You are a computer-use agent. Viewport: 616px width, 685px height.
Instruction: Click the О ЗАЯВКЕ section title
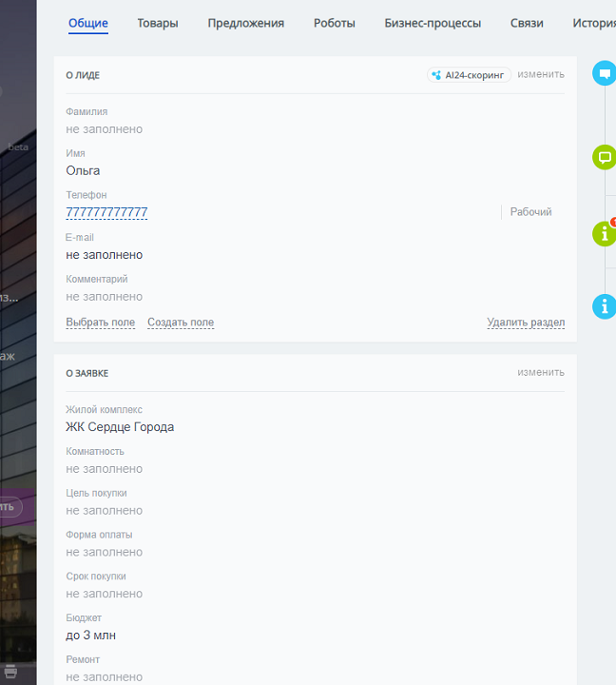coord(87,374)
